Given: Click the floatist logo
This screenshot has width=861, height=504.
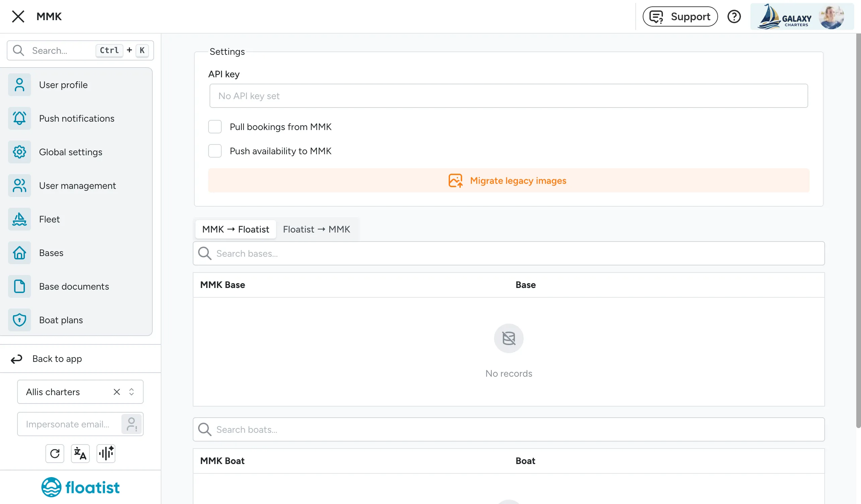Looking at the screenshot, I should pos(80,487).
